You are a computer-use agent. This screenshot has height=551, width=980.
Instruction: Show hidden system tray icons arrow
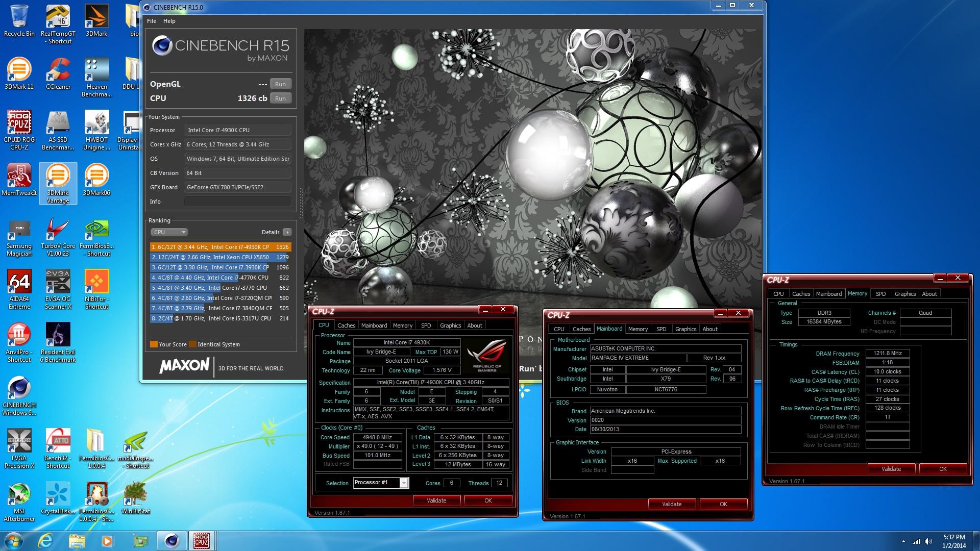(x=904, y=541)
